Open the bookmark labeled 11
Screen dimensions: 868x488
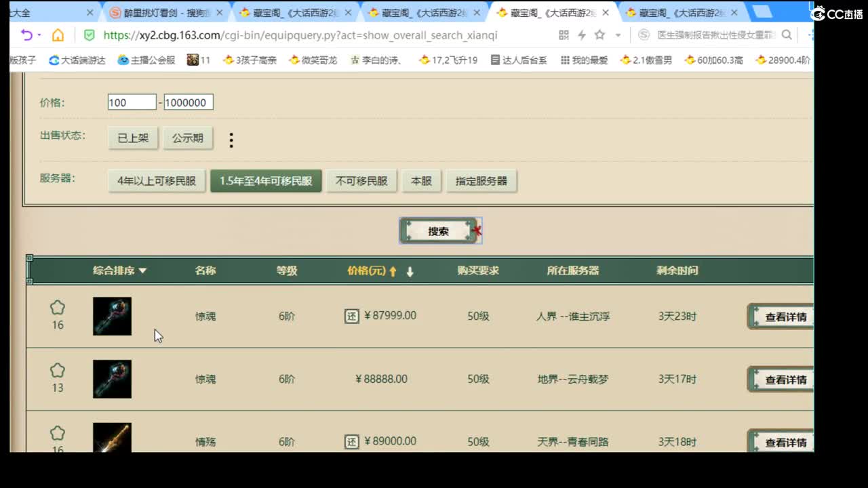pos(199,60)
